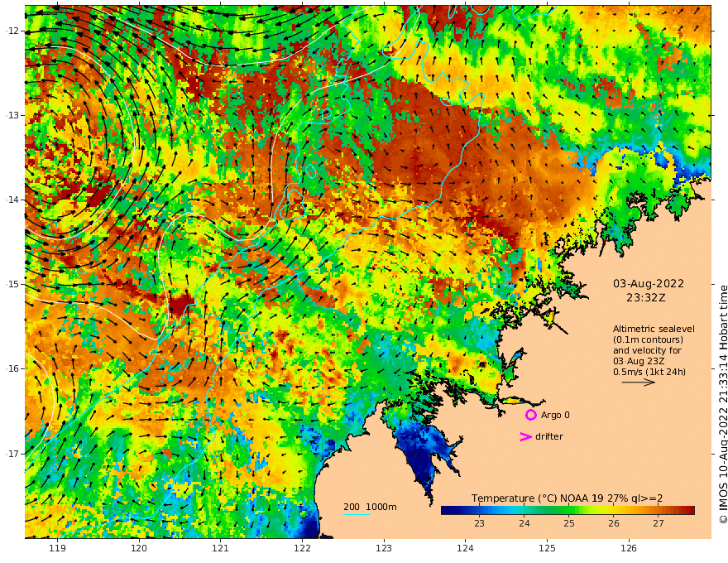Click the 'Altimetric sealevel' label

coord(654,329)
